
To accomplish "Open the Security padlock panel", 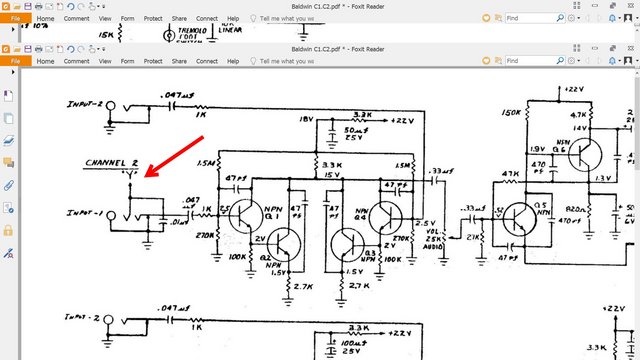I will pyautogui.click(x=8, y=231).
